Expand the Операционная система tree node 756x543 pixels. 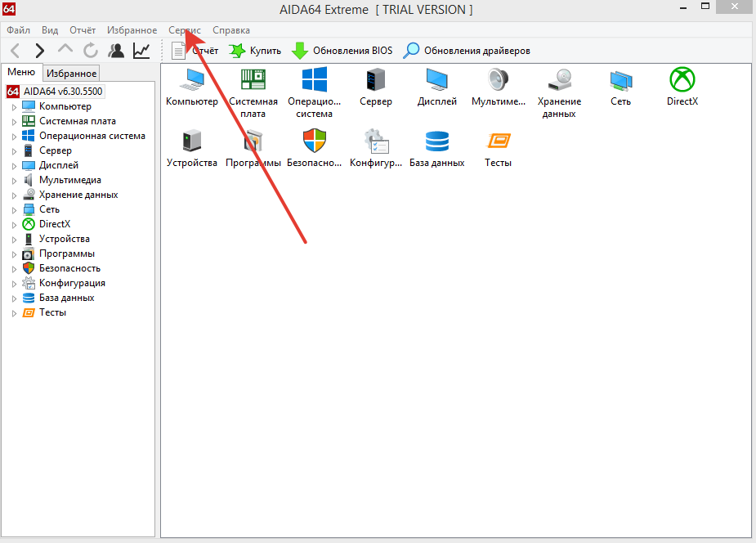[x=14, y=137]
